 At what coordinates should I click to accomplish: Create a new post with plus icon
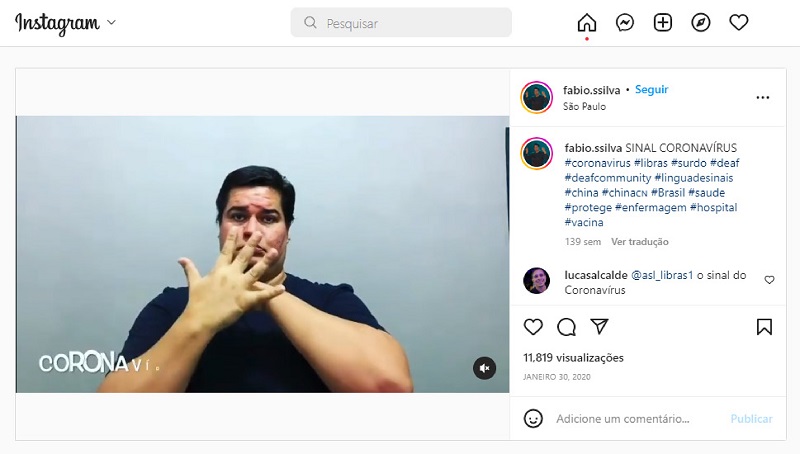(663, 22)
